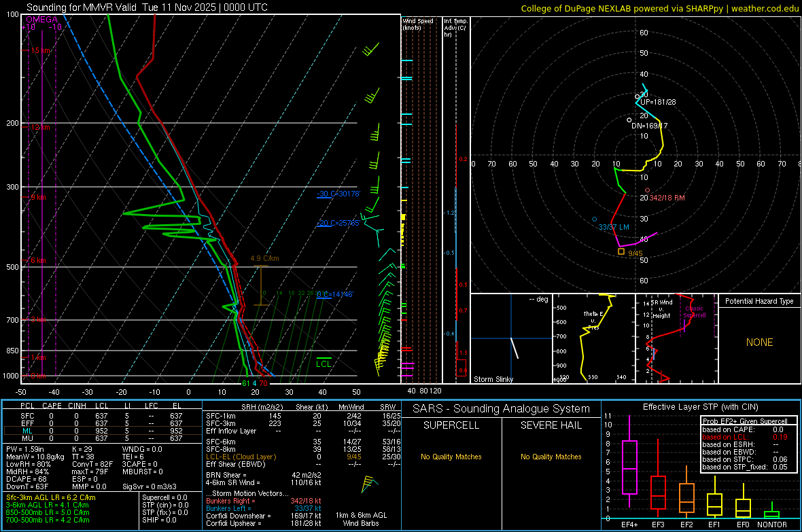Select the DN=169/17 hodograph label

click(x=650, y=125)
